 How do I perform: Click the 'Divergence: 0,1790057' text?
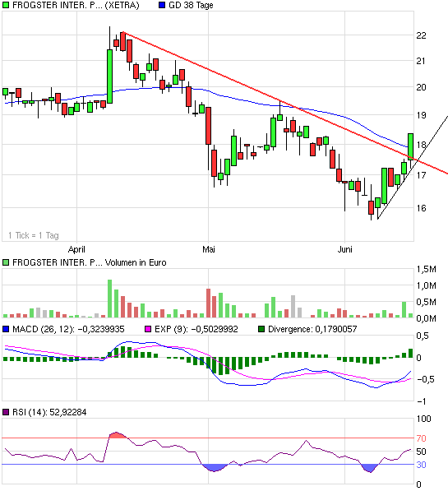(x=312, y=329)
